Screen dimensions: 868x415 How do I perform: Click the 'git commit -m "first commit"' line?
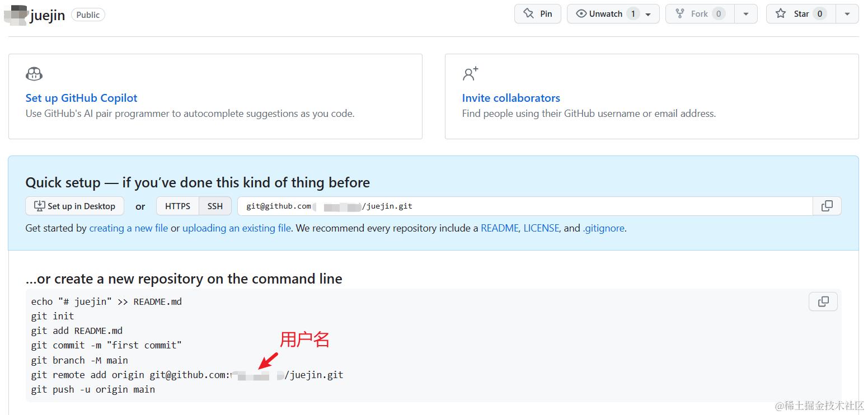[106, 345]
